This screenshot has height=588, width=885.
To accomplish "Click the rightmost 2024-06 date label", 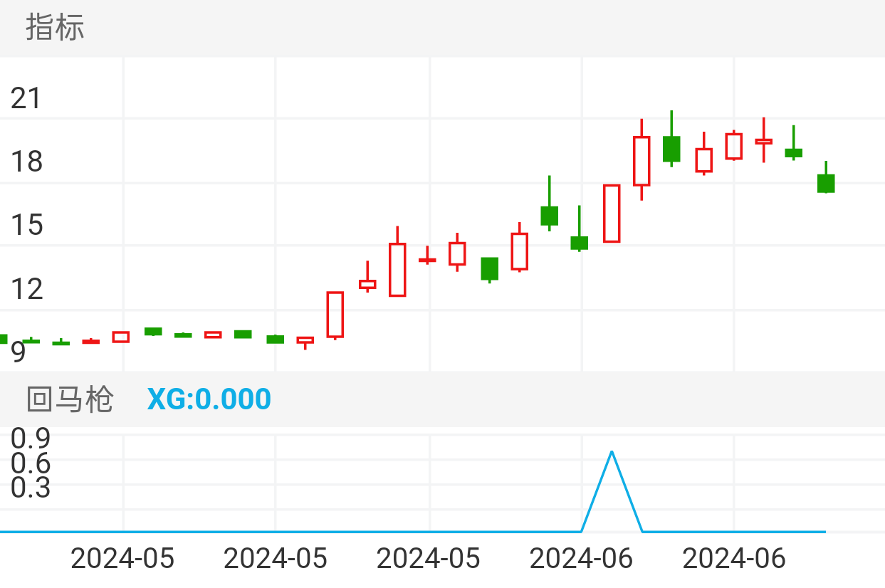I will click(734, 559).
